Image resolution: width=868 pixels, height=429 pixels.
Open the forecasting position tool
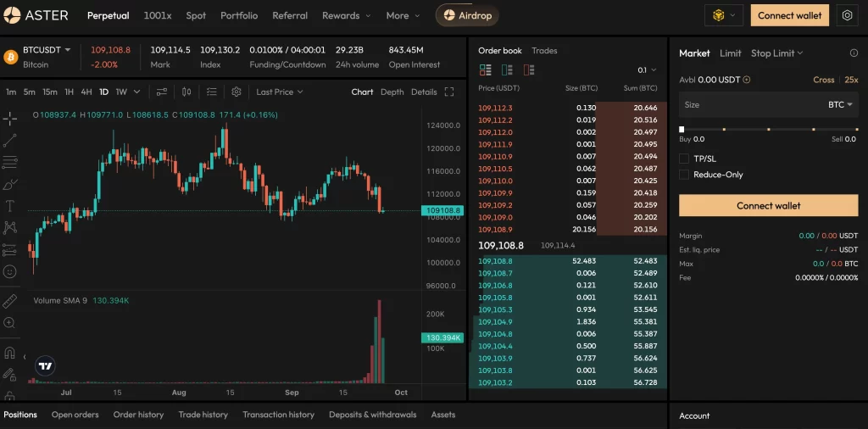click(9, 249)
